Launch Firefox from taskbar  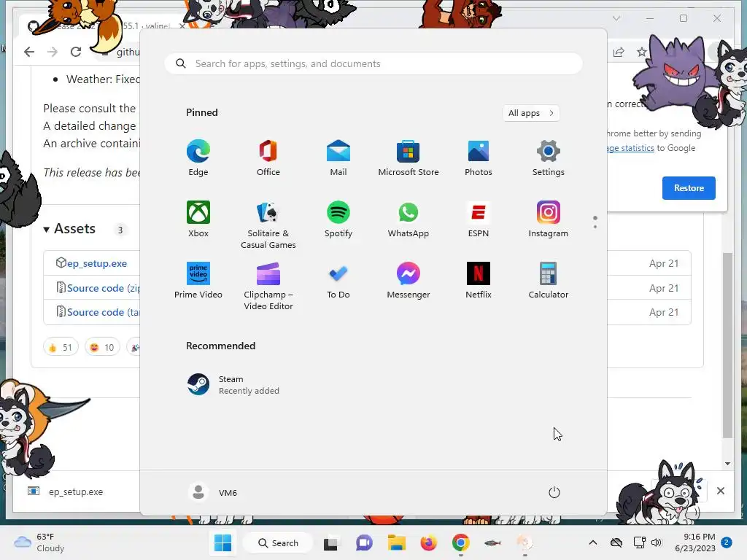[428, 542]
